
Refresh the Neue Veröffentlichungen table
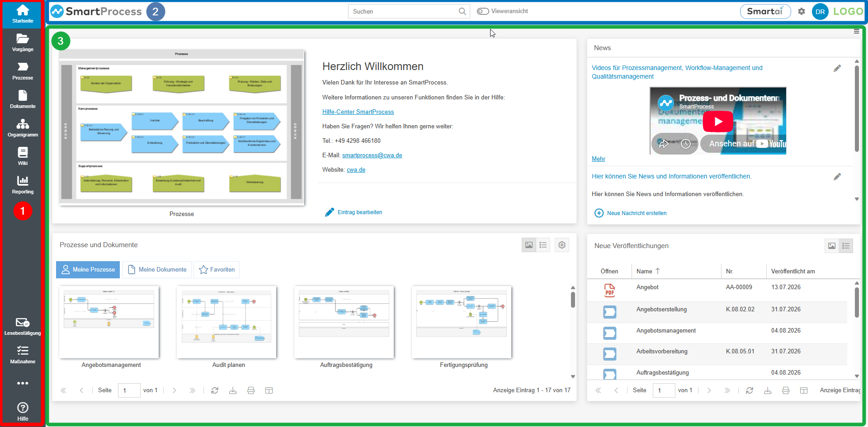point(750,390)
